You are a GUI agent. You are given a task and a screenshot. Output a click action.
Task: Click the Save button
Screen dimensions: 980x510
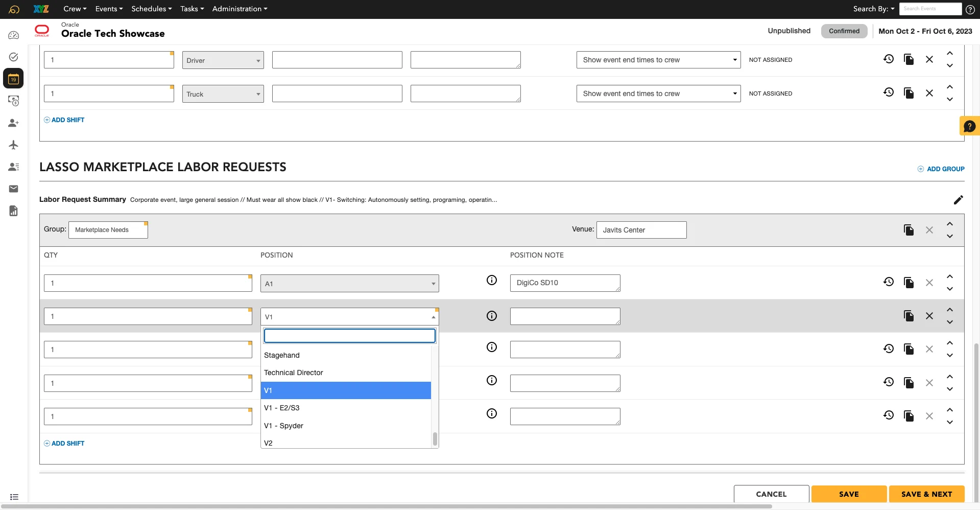click(x=849, y=494)
